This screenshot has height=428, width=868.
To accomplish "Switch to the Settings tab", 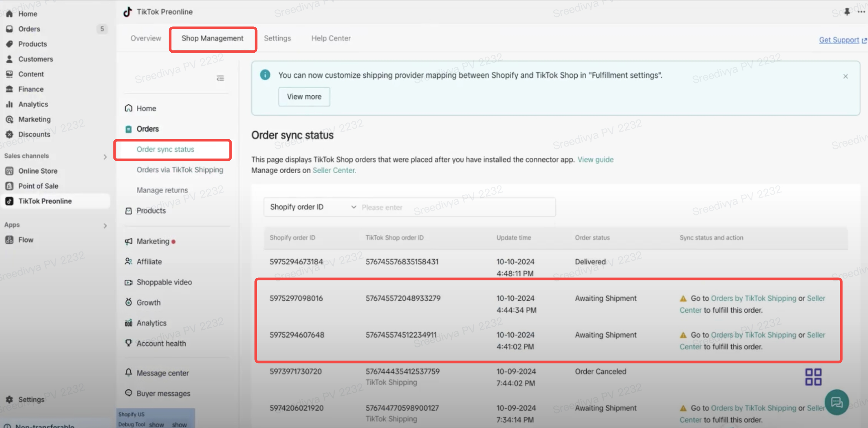I will (x=277, y=38).
